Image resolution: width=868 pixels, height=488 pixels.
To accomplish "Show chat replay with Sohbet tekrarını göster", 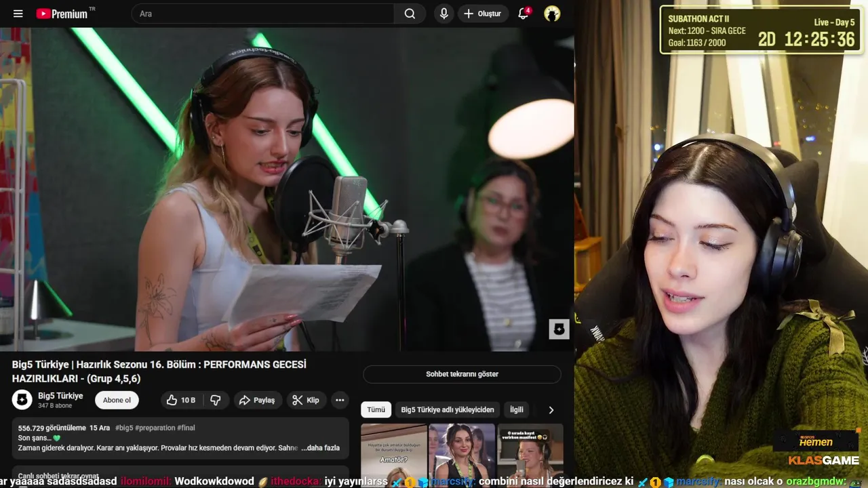I will click(462, 374).
